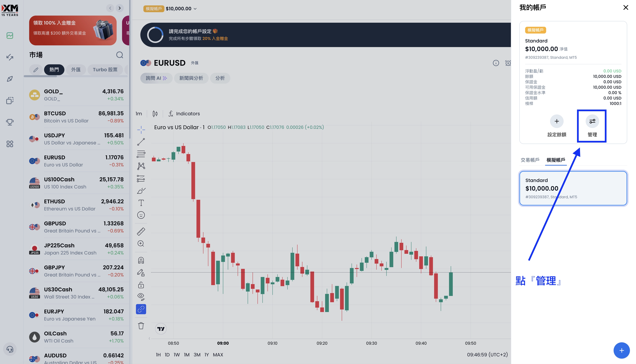Click the 新聞與分析 button
The image size is (636, 364).
click(x=191, y=78)
